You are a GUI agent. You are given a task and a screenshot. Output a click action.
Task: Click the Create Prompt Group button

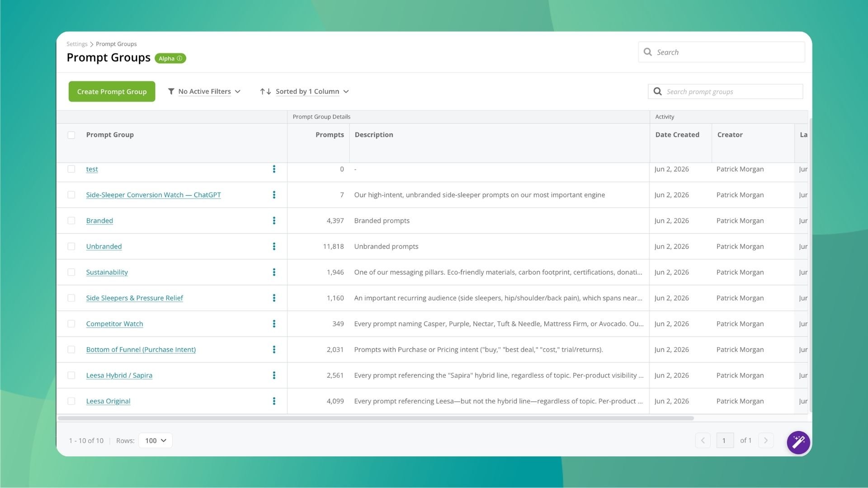112,91
